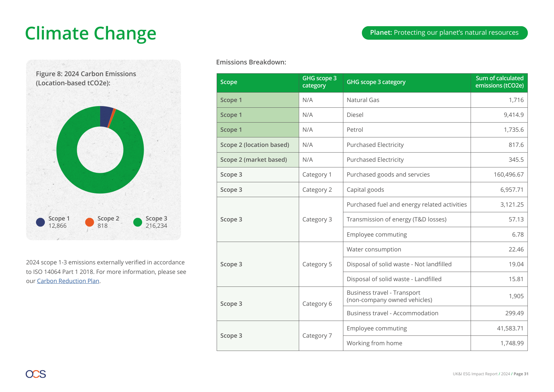Click the Climate Change page title

point(91,33)
